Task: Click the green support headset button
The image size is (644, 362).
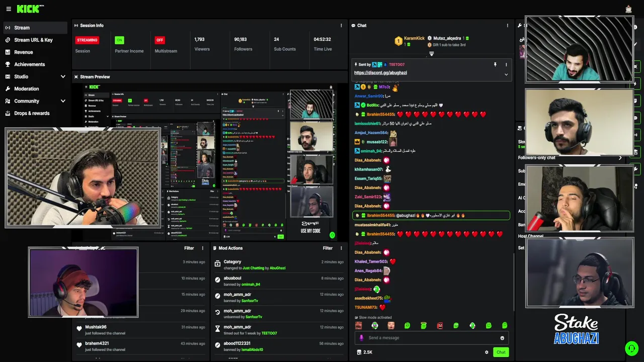Action: pyautogui.click(x=631, y=348)
